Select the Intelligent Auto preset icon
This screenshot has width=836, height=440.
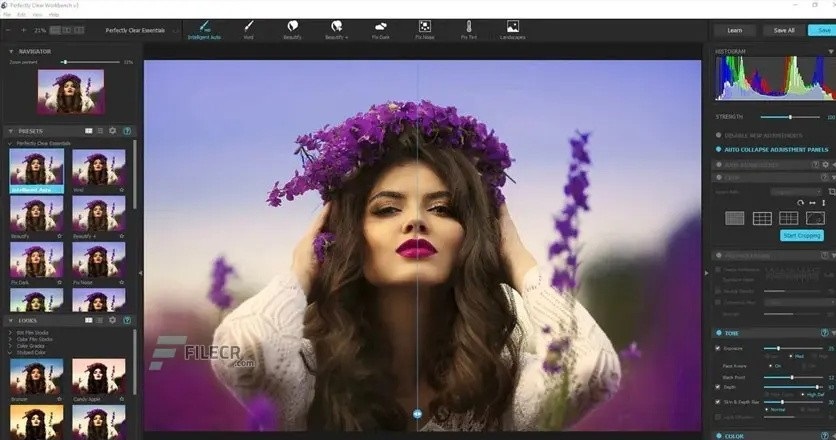tap(204, 26)
